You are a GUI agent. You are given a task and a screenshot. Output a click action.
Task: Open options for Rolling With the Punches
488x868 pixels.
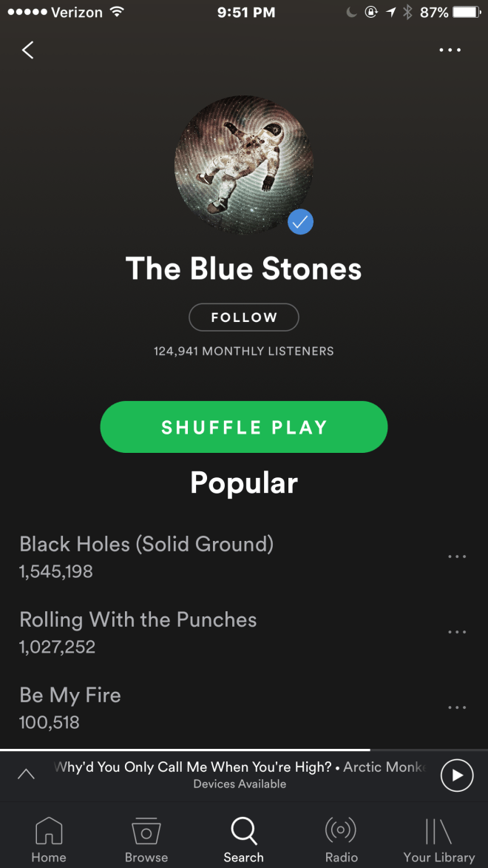[x=457, y=632]
